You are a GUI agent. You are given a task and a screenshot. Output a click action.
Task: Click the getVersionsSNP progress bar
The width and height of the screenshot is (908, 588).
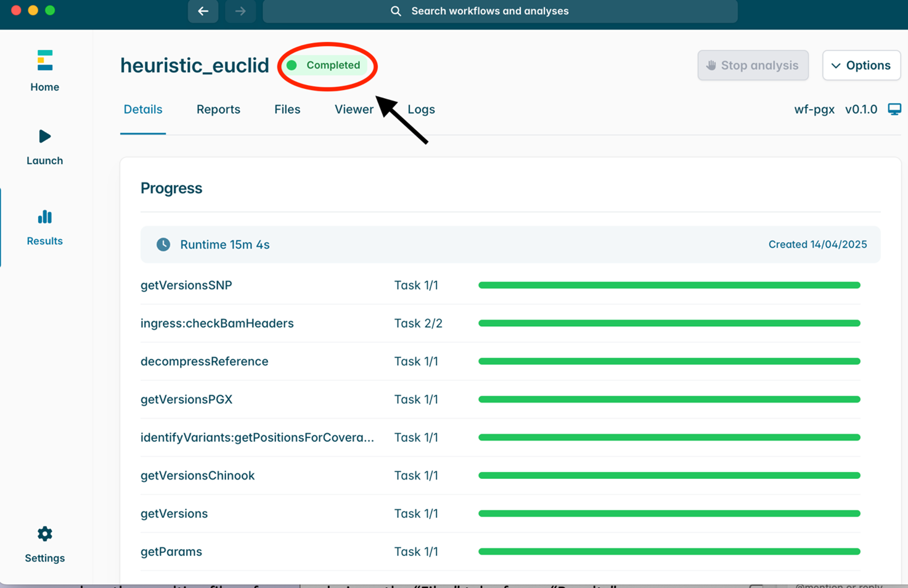point(669,285)
